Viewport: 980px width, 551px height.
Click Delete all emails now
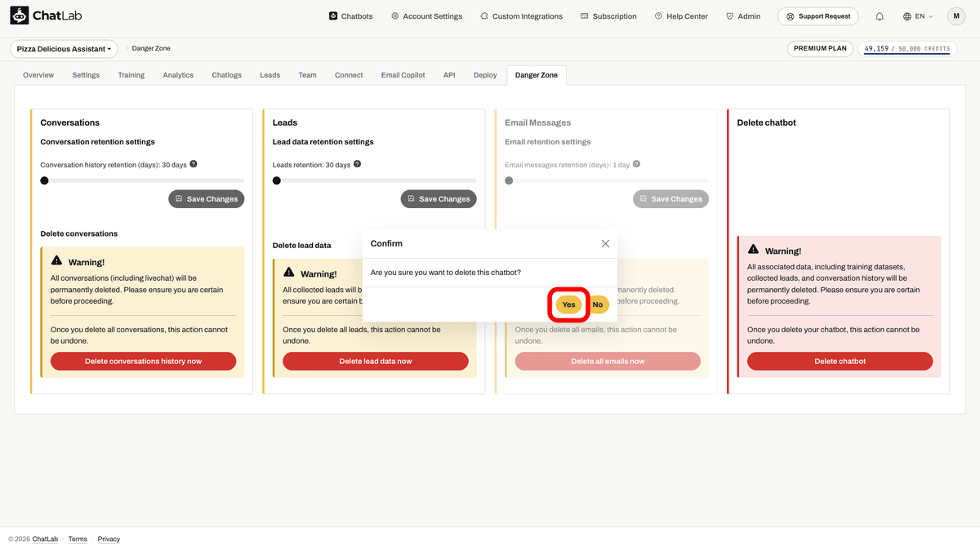pyautogui.click(x=608, y=361)
